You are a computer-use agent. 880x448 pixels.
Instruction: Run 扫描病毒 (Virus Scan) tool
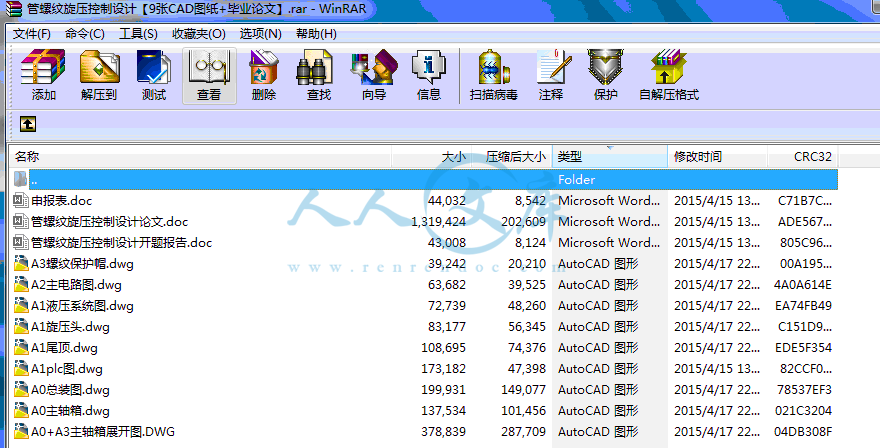[x=493, y=67]
